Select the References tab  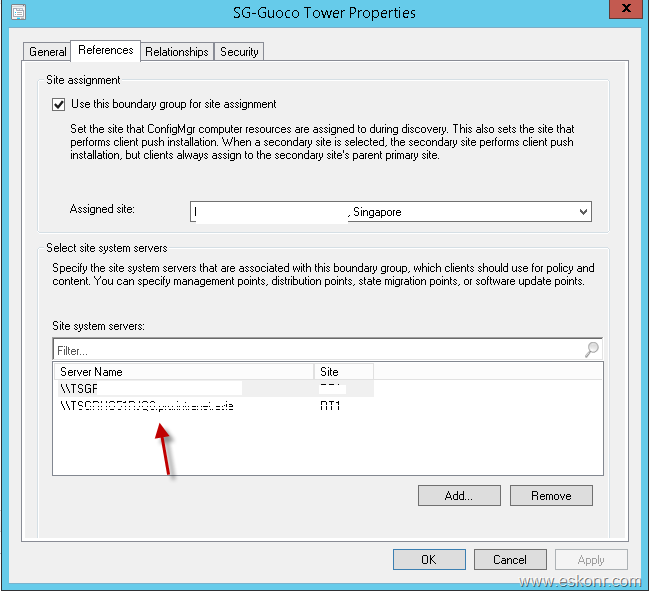click(x=106, y=50)
